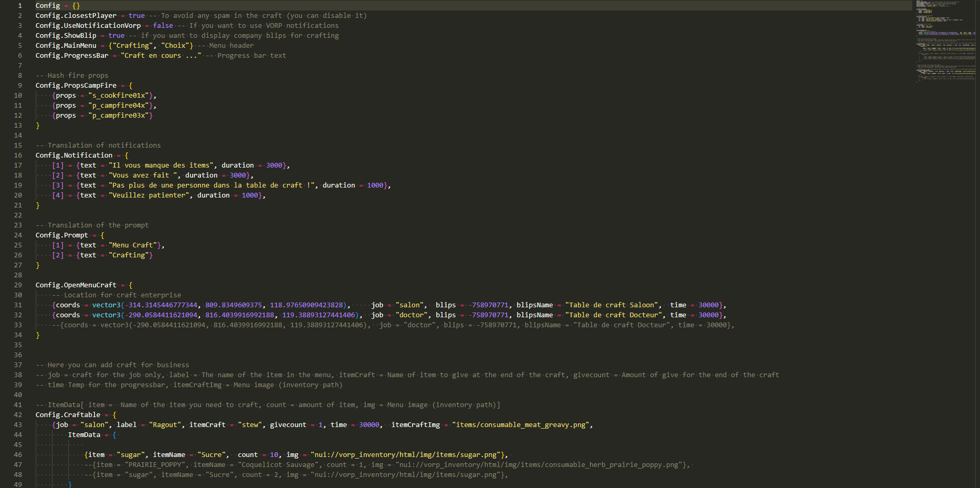
Task: Click line number 9 in the gutter
Action: pyautogui.click(x=20, y=86)
